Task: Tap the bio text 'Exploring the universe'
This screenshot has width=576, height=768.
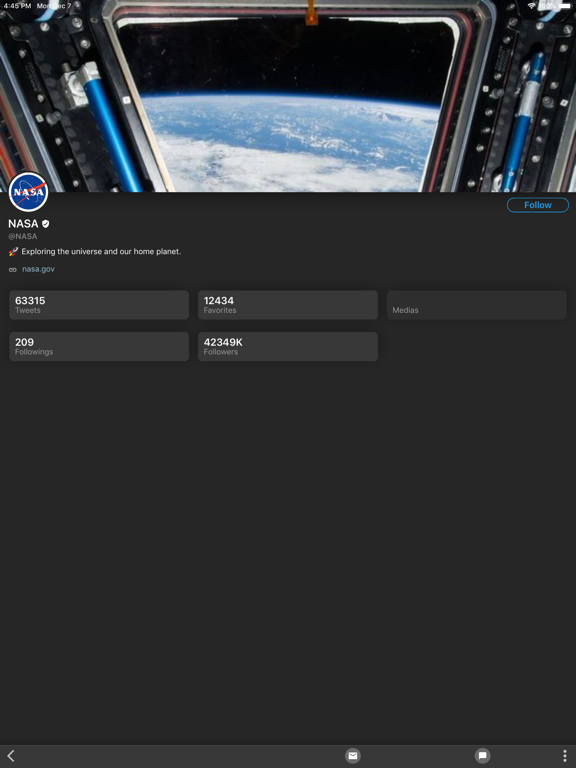Action: tap(101, 251)
